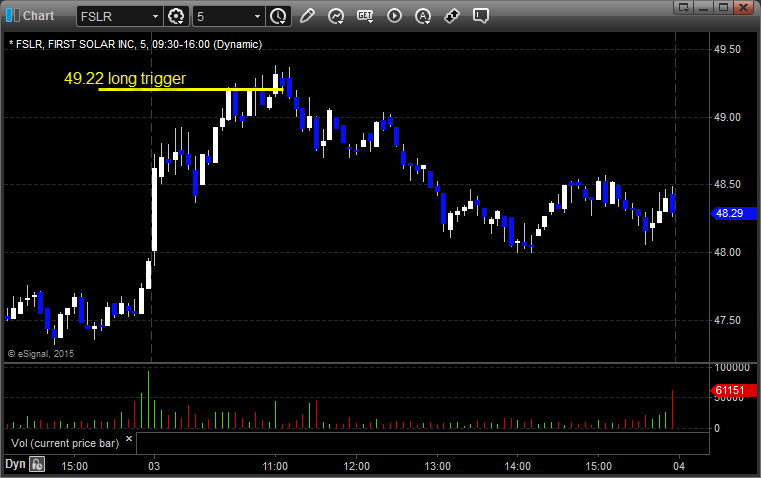This screenshot has width=761, height=478.
Task: Click the 12:00 time axis label
Action: (356, 466)
